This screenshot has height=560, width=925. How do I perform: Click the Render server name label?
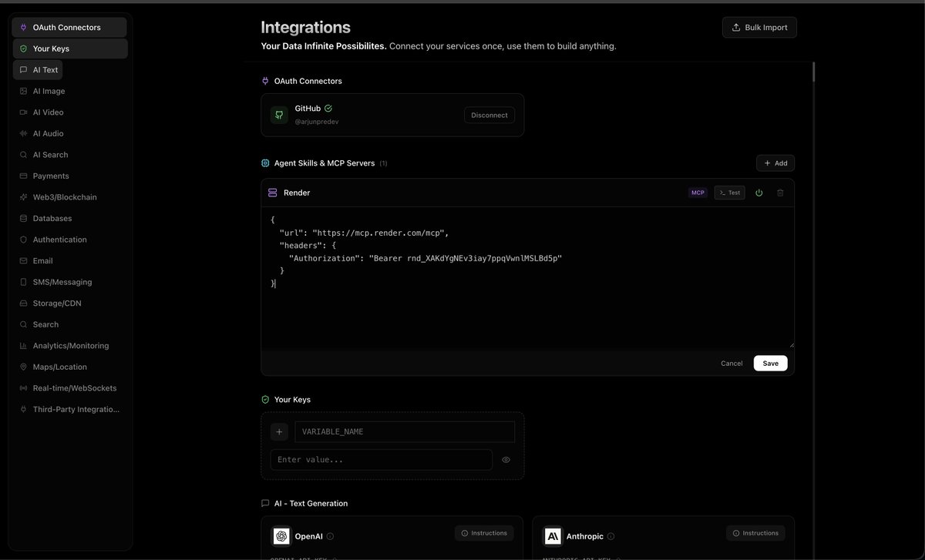pyautogui.click(x=297, y=193)
